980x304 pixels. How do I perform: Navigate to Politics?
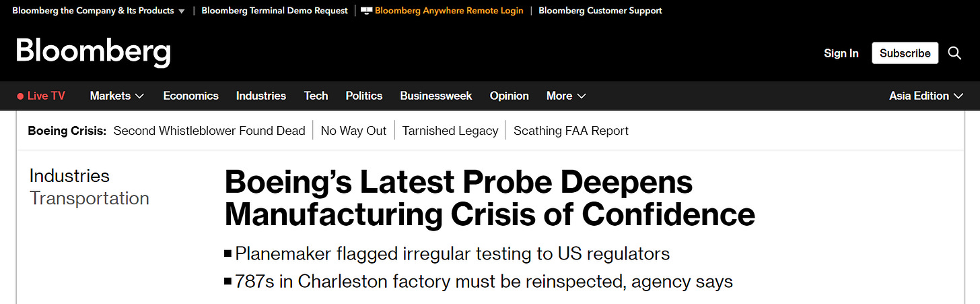[x=364, y=96]
